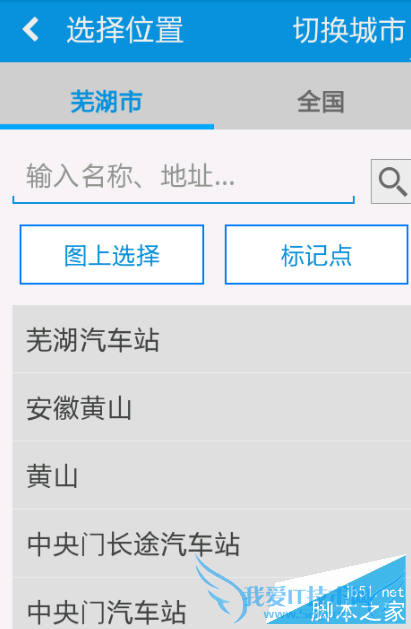Click the blue underline of the search field

point(183,201)
